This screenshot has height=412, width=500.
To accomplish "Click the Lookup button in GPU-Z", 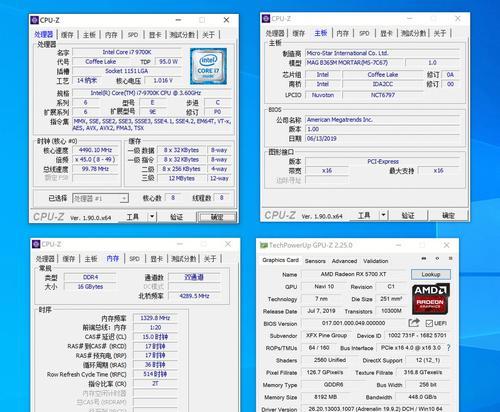I will coord(431,274).
